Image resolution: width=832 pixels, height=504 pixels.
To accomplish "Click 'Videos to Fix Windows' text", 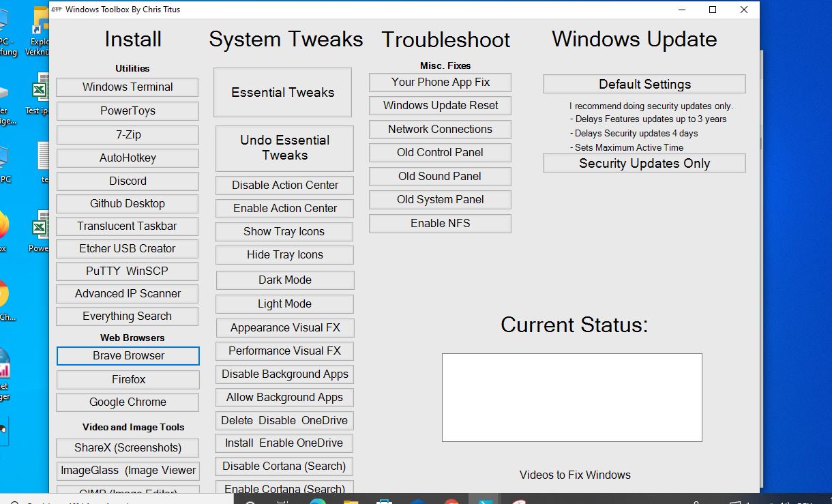I will coord(575,475).
